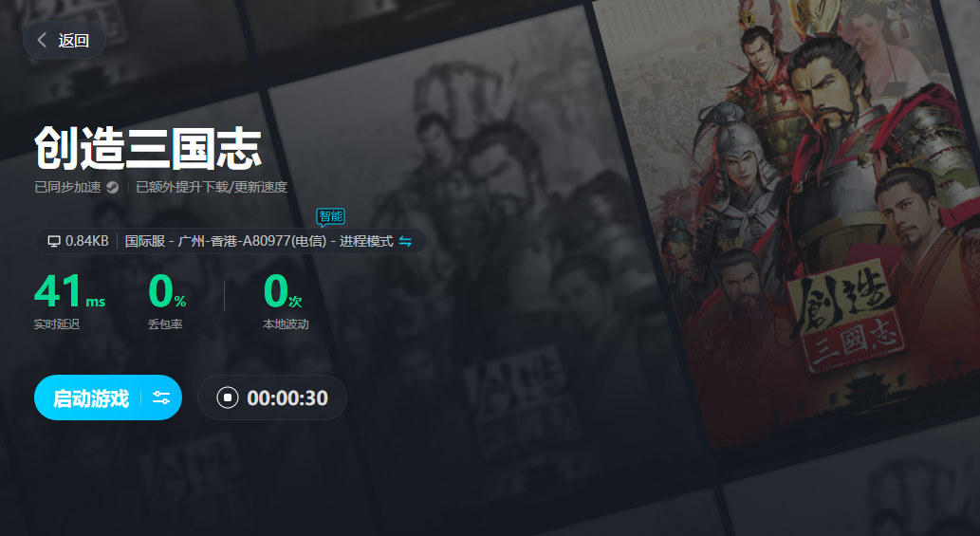
Task: Click the 0% 丢包率 value
Action: [x=167, y=291]
